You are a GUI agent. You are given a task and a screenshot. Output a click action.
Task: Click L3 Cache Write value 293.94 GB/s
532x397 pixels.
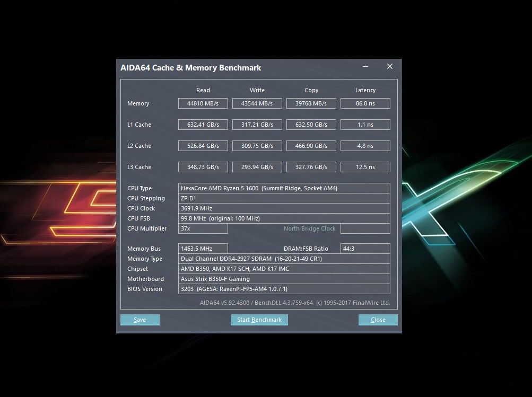pos(257,167)
